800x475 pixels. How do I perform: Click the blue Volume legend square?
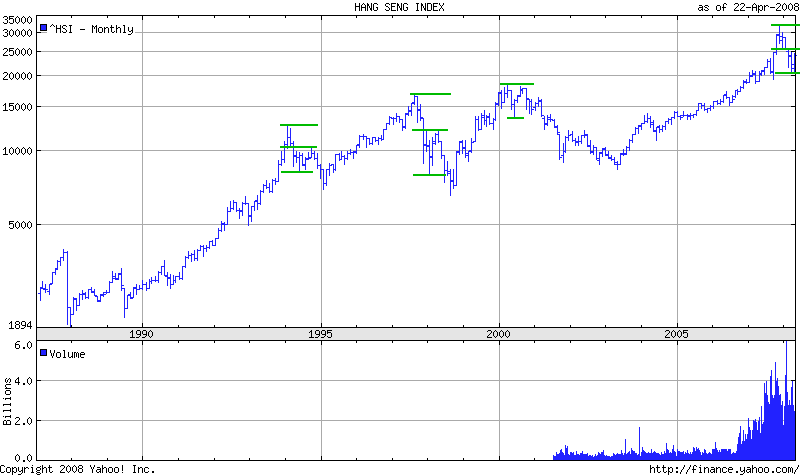click(x=44, y=353)
